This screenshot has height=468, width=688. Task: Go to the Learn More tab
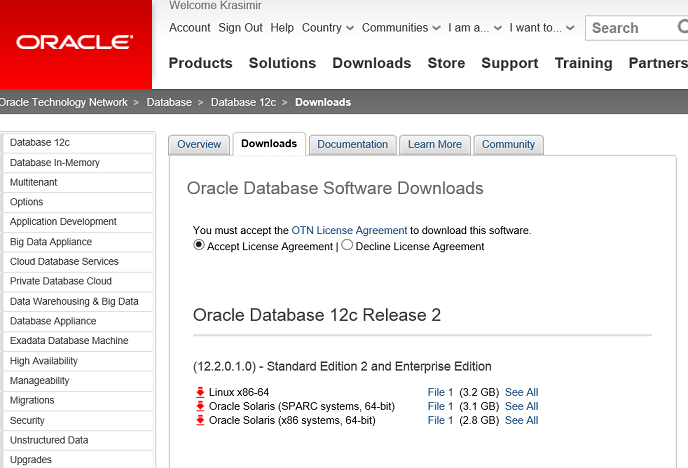434,144
